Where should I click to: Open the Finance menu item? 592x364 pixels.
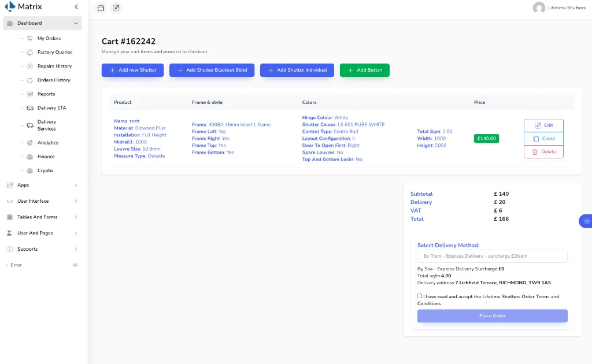(x=46, y=157)
